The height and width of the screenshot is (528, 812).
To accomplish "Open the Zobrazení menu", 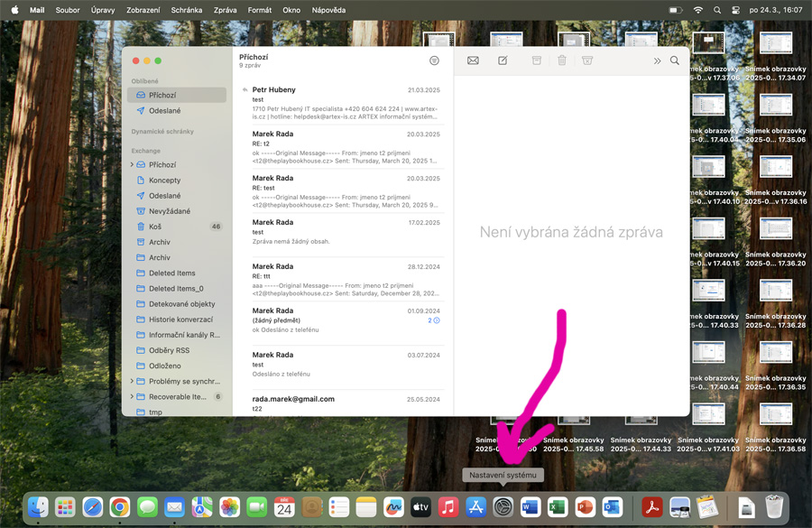I will [144, 10].
